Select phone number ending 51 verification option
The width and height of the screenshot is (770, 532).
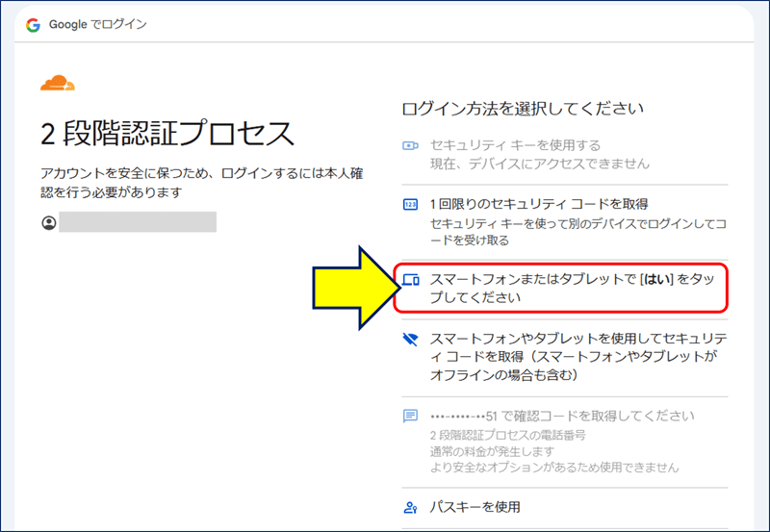pos(565,442)
